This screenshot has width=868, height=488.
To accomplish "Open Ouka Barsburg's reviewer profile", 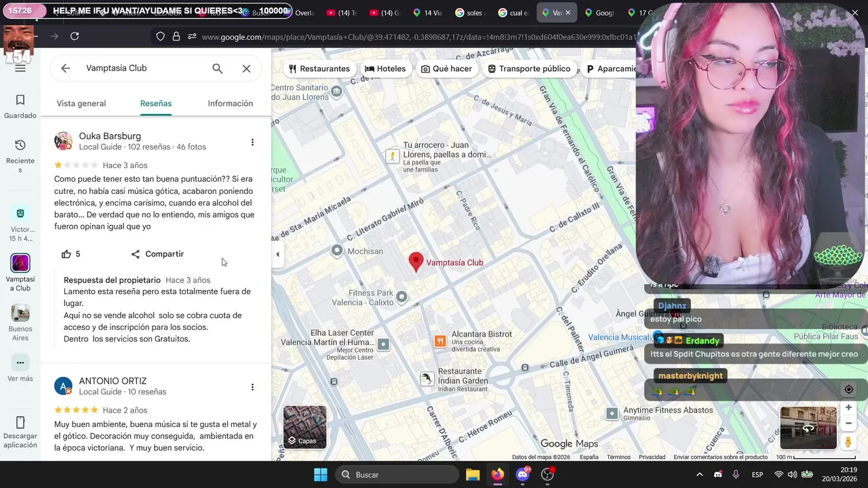I will point(110,136).
